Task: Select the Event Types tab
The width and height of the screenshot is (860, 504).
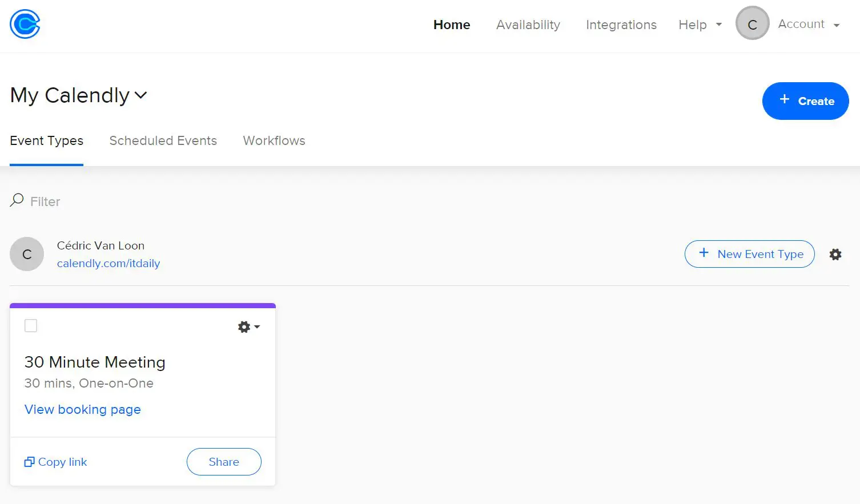Action: point(47,140)
